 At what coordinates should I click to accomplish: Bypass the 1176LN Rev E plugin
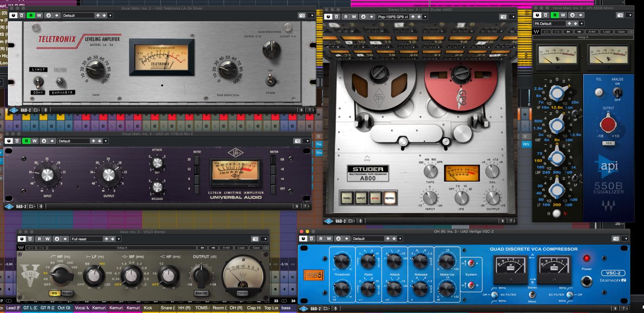point(9,141)
